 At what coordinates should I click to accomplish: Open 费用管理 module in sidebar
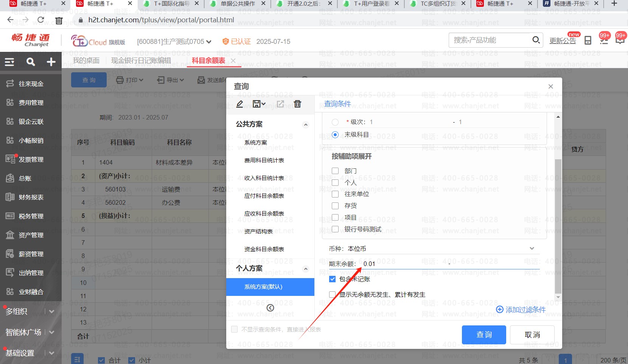31,103
